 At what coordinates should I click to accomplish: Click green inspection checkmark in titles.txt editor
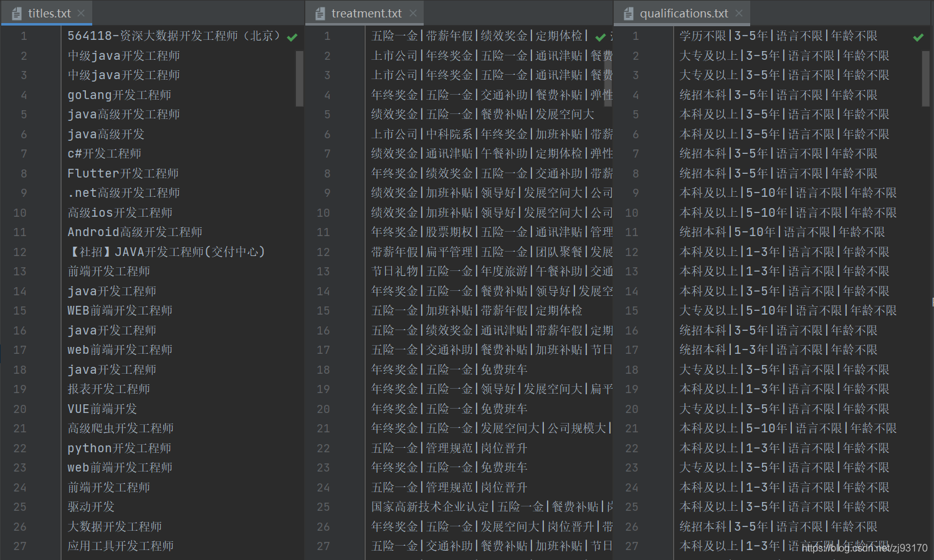292,37
